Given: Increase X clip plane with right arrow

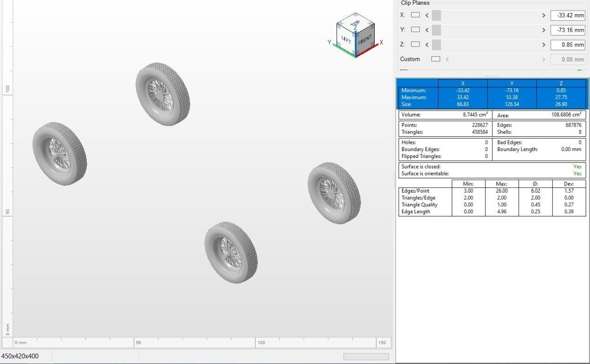Looking at the screenshot, I should pyautogui.click(x=543, y=15).
